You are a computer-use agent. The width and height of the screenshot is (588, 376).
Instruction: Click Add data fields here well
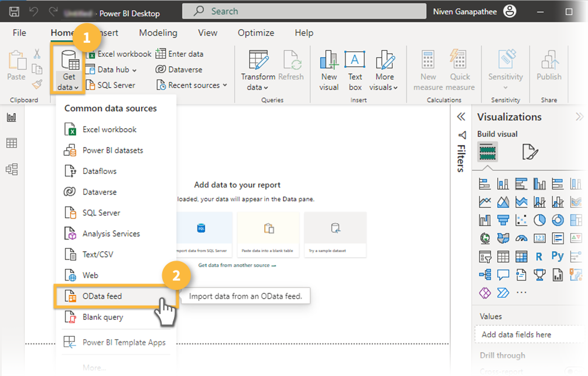coord(530,334)
